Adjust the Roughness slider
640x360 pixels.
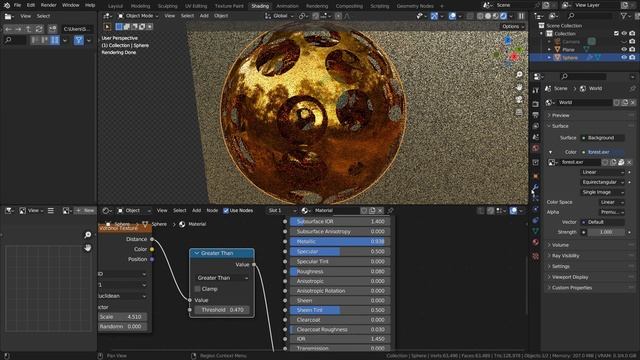click(340, 271)
